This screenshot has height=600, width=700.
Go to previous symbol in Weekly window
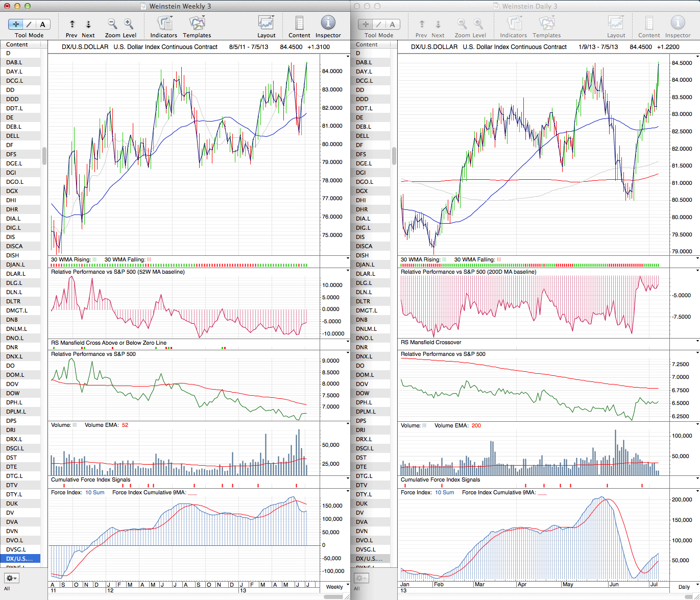point(72,24)
